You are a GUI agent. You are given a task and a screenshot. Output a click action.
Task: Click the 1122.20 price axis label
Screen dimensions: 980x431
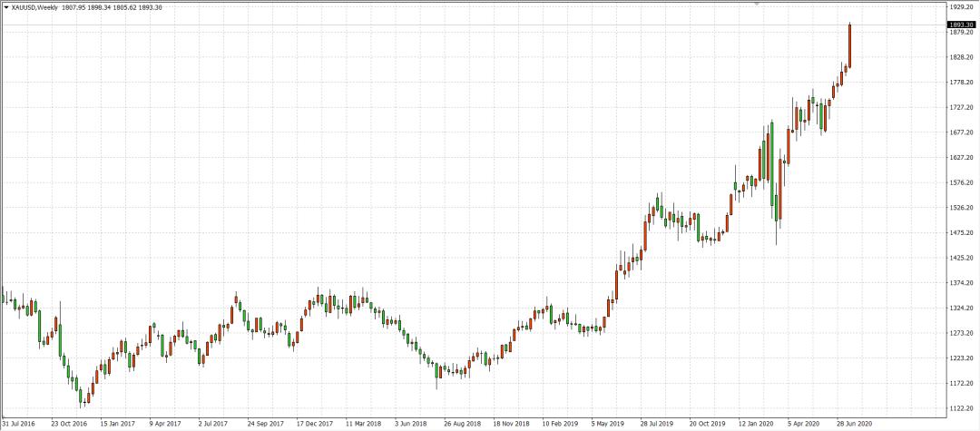click(x=960, y=408)
